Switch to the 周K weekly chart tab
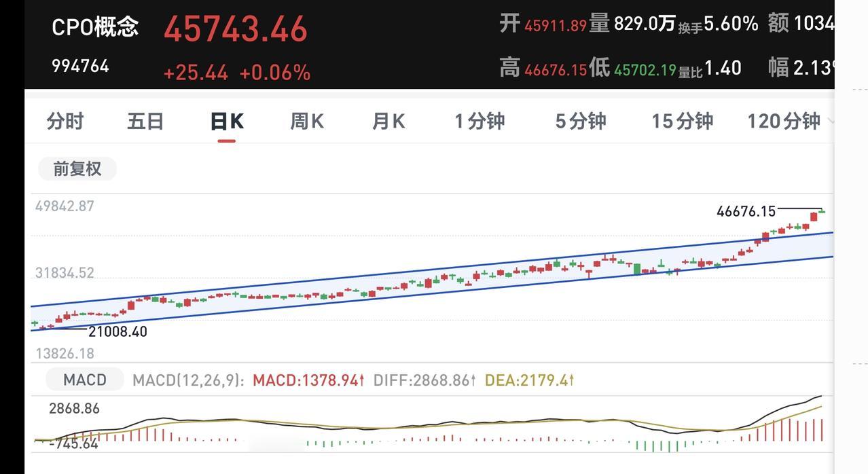The image size is (868, 474). (307, 122)
